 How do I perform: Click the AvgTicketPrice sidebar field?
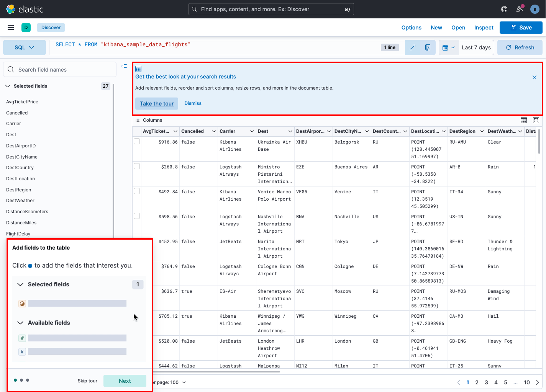click(22, 102)
